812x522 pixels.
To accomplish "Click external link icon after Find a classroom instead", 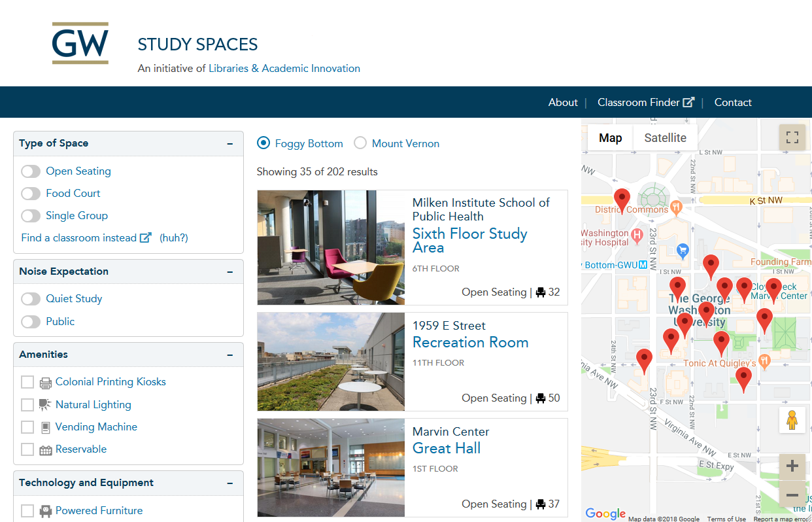I will (146, 237).
